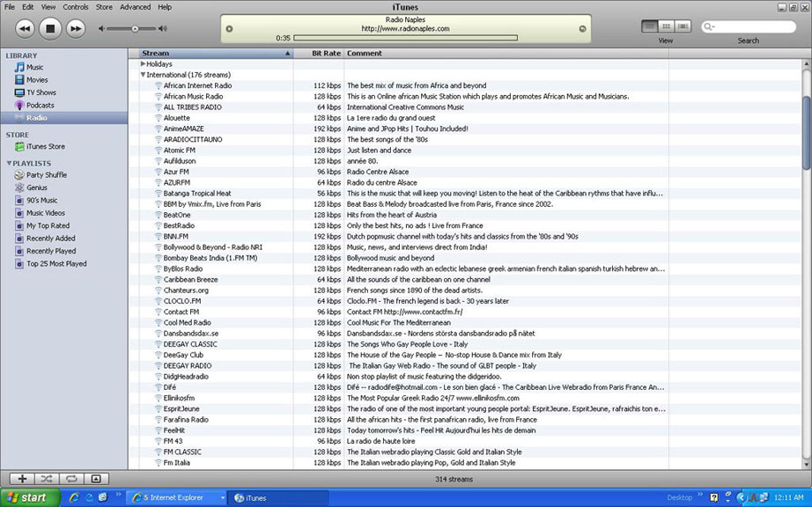This screenshot has width=812, height=507.
Task: Collapse the International streams category
Action: (143, 75)
